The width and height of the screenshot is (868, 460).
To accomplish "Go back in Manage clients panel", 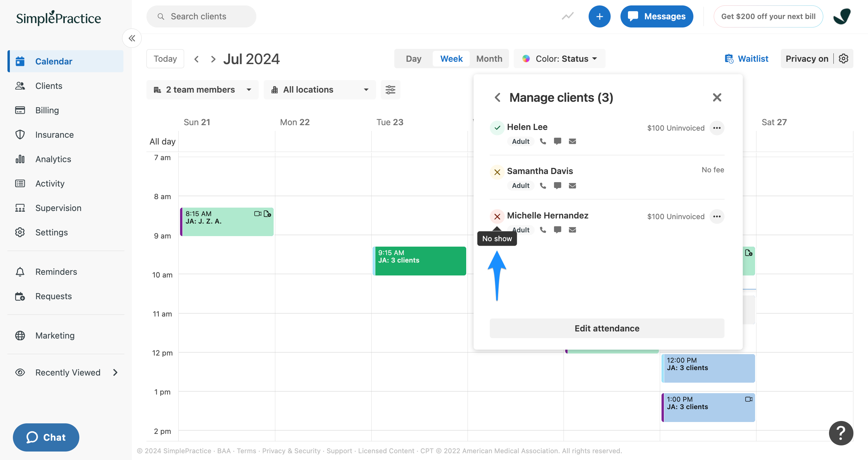I will [x=497, y=98].
